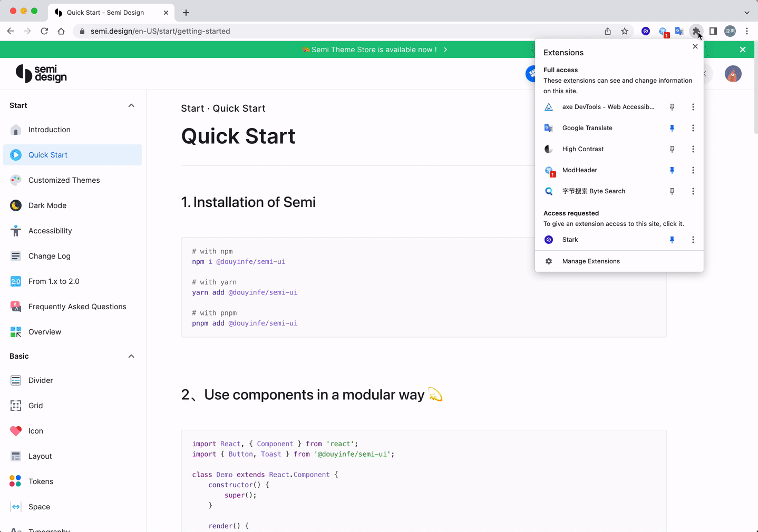
Task: Open the browser side panel
Action: pos(713,31)
